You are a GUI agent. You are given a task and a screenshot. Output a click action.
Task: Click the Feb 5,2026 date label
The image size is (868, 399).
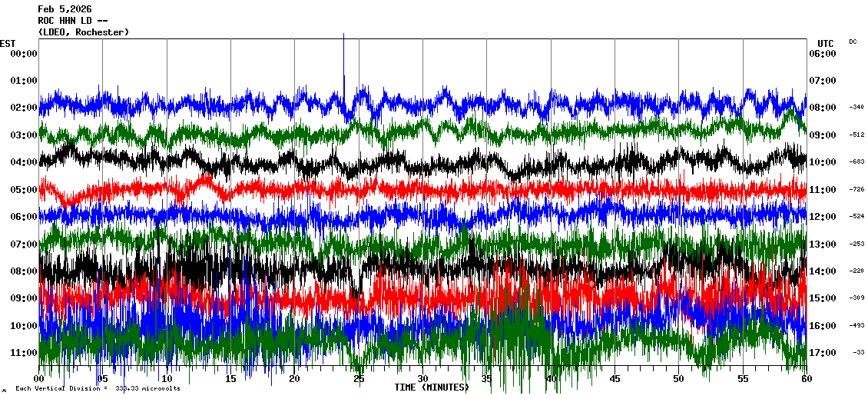coord(65,9)
